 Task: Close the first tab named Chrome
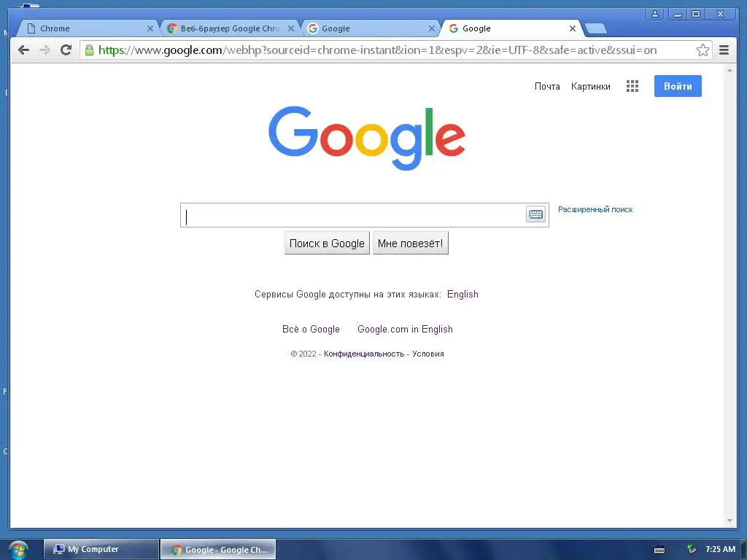click(150, 28)
